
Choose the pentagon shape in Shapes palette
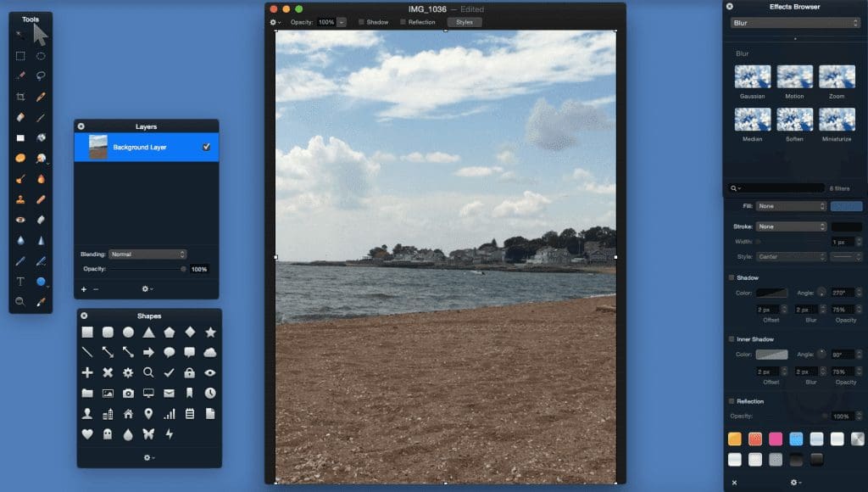click(170, 332)
